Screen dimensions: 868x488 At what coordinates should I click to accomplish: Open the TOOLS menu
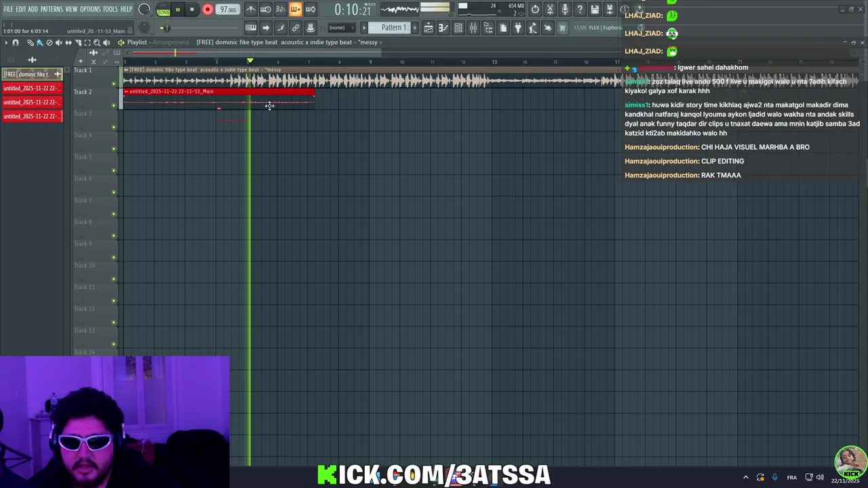point(110,9)
